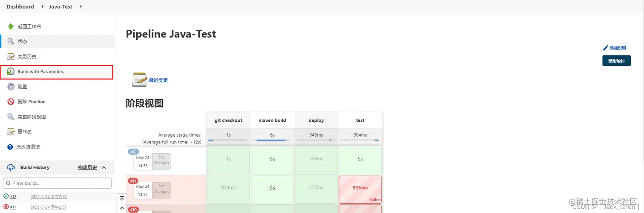This screenshot has height=213, width=644.
Task: Click the pencil icon beside 添加说明
Action: point(606,48)
